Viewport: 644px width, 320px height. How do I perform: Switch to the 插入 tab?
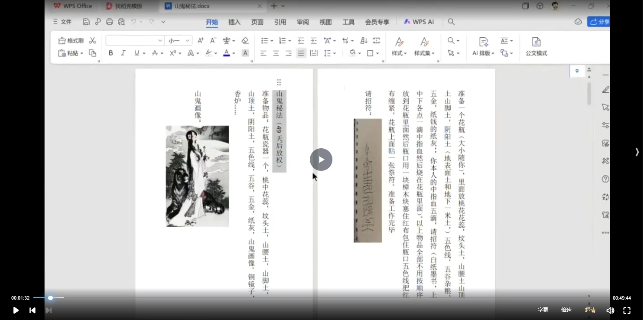pos(234,22)
